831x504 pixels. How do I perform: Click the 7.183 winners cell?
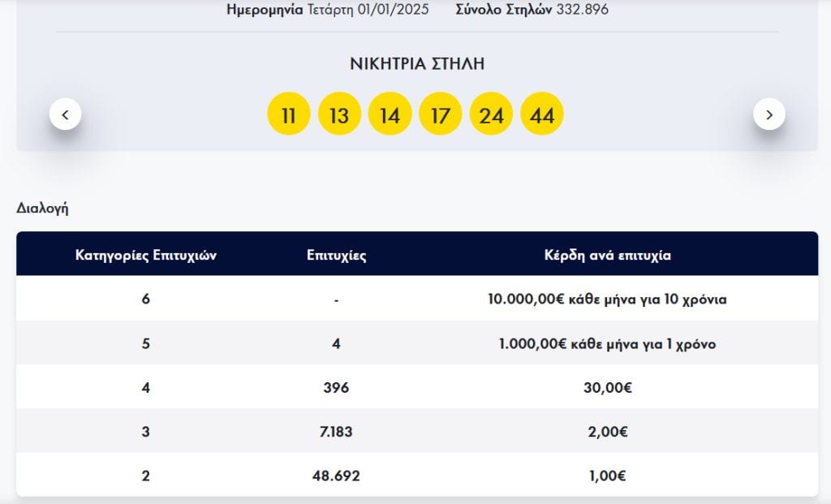pyautogui.click(x=336, y=432)
